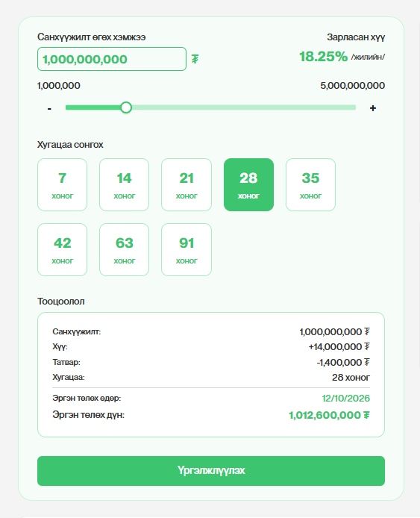This screenshot has width=420, height=518.
Task: Select the 7 хоног duration option
Action: click(63, 184)
